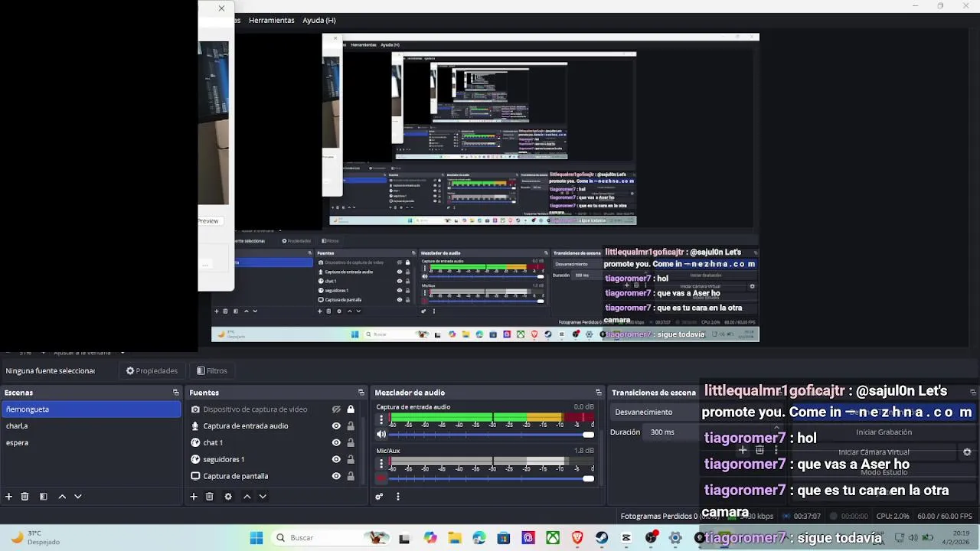Screen dimensions: 980x551
Task: Add a new scene with the plus icon
Action: pyautogui.click(x=8, y=497)
